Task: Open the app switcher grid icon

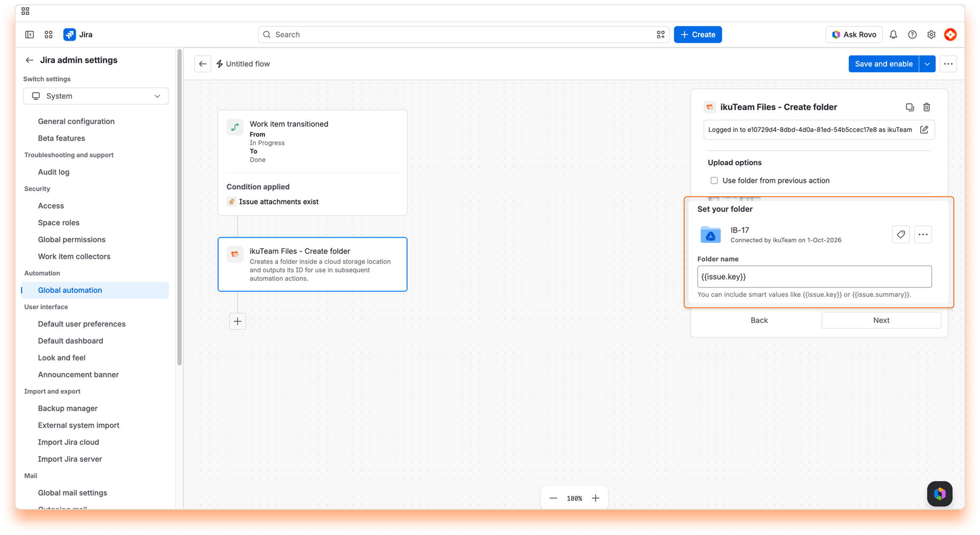Action: click(x=49, y=34)
